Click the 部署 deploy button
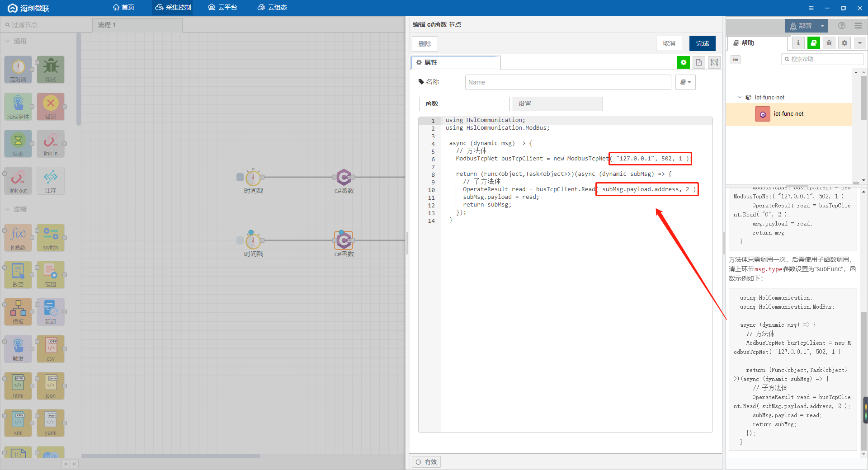Image resolution: width=868 pixels, height=470 pixels. coord(801,26)
